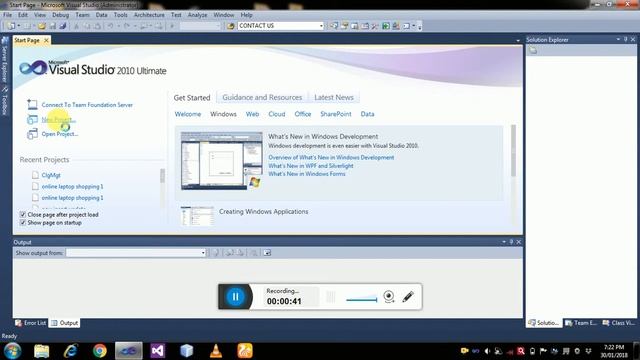Click What's New in Windows Forms link
The image size is (640, 360).
[307, 174]
